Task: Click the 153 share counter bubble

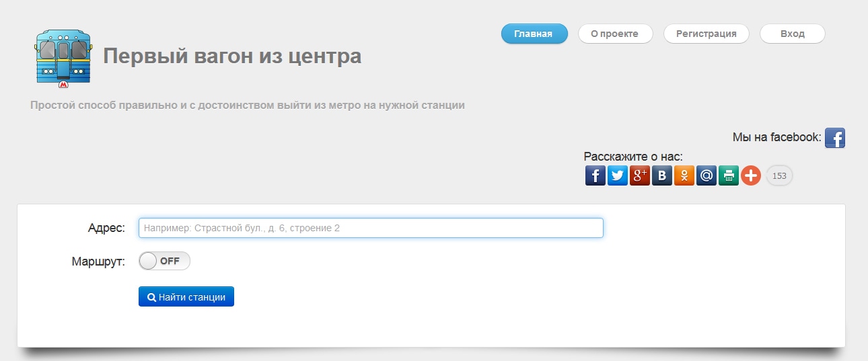Action: coord(779,176)
